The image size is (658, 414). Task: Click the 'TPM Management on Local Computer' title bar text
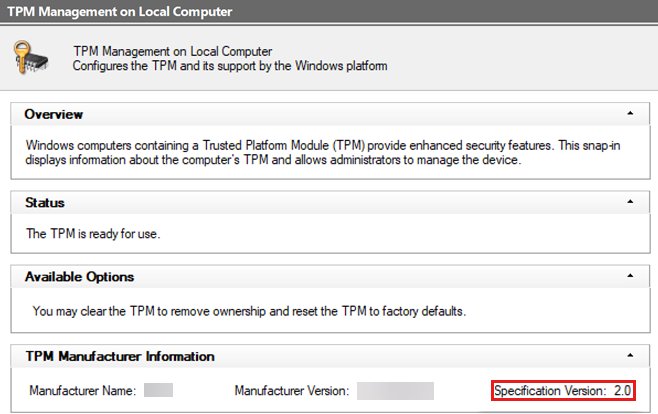pyautogui.click(x=120, y=11)
